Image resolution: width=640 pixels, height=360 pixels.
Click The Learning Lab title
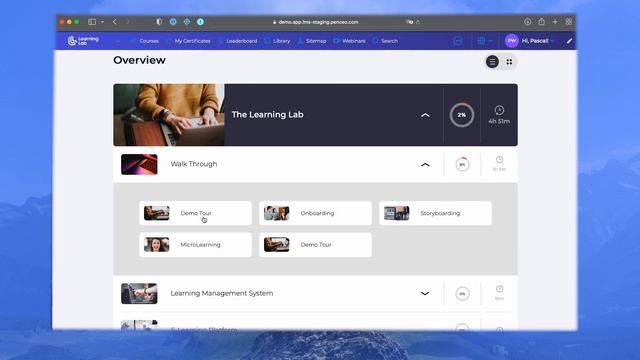click(x=267, y=115)
